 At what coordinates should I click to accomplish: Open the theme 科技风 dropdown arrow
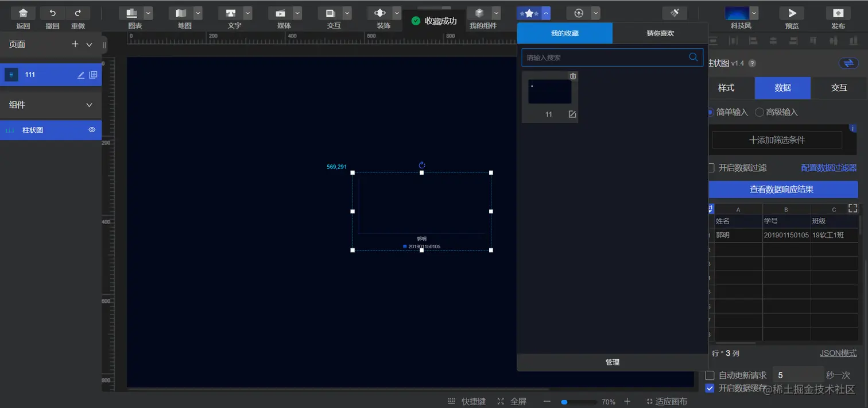pos(754,13)
